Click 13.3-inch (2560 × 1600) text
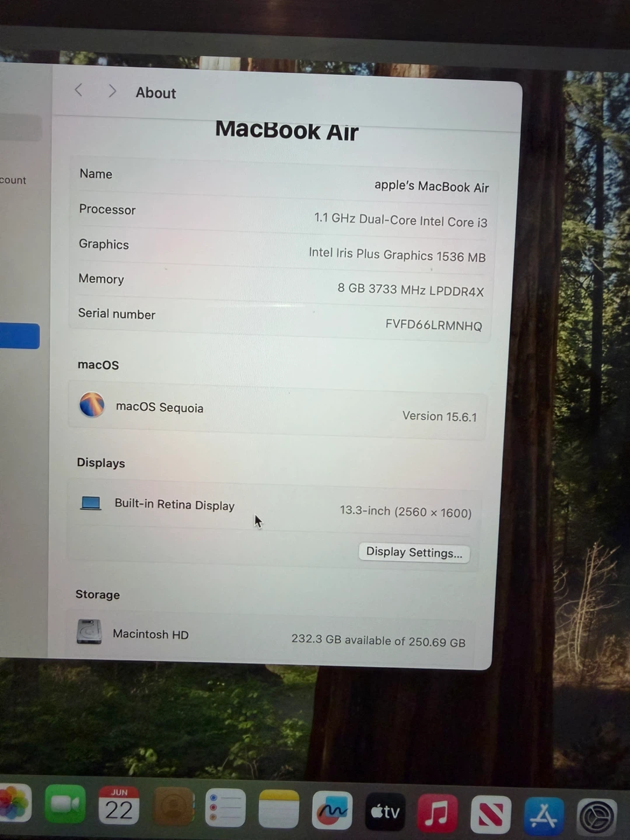The height and width of the screenshot is (840, 630). (406, 512)
